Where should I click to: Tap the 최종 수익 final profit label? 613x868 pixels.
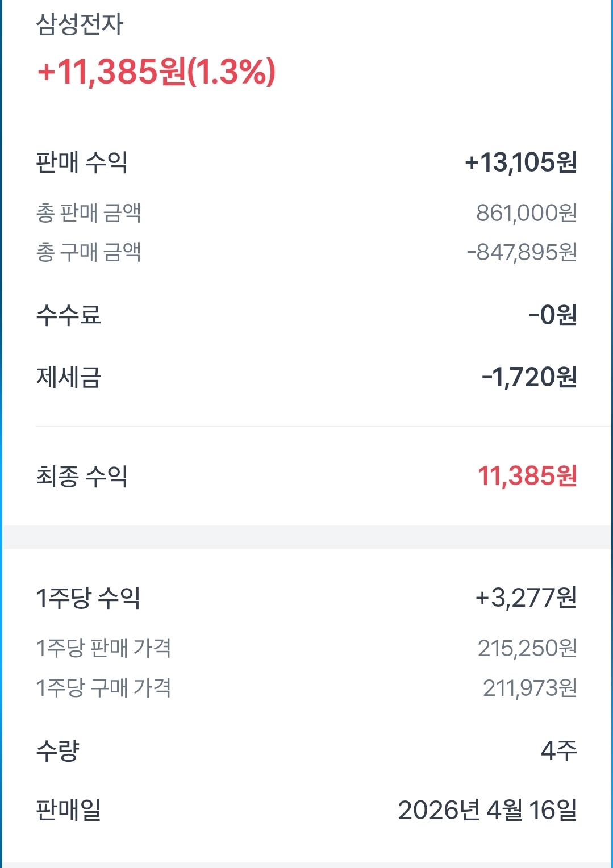(x=82, y=476)
